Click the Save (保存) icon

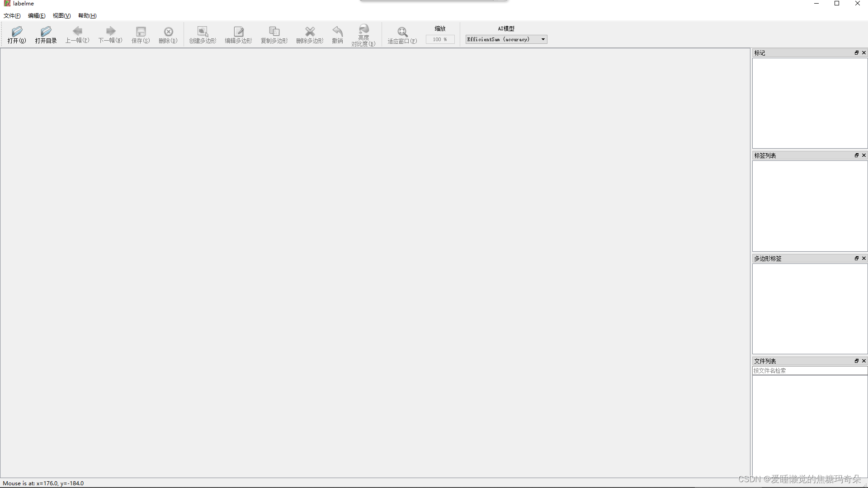pos(141,32)
